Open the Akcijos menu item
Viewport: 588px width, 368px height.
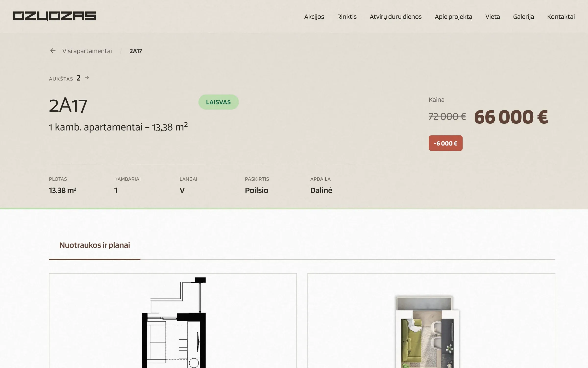pos(314,16)
